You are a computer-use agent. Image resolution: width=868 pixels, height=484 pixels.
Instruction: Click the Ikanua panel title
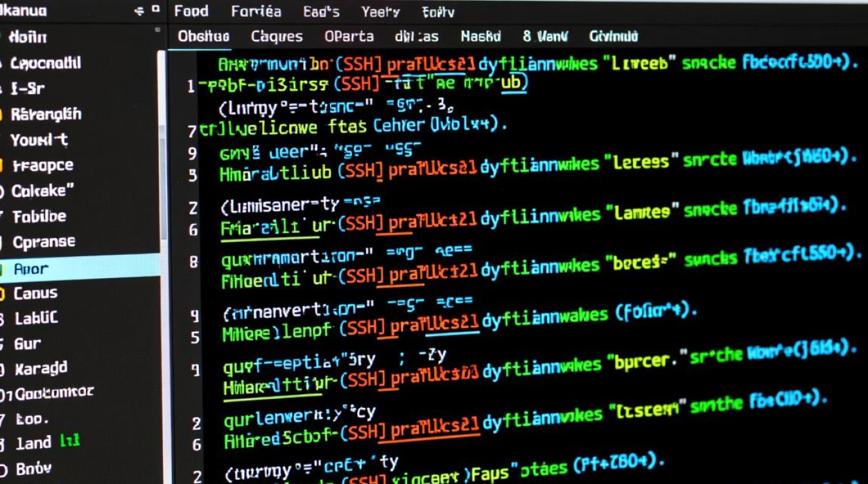[x=23, y=11]
